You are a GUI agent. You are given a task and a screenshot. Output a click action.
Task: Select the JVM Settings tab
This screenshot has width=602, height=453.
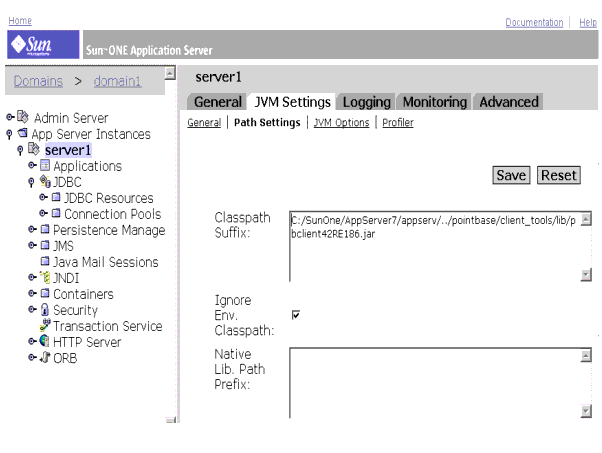292,102
